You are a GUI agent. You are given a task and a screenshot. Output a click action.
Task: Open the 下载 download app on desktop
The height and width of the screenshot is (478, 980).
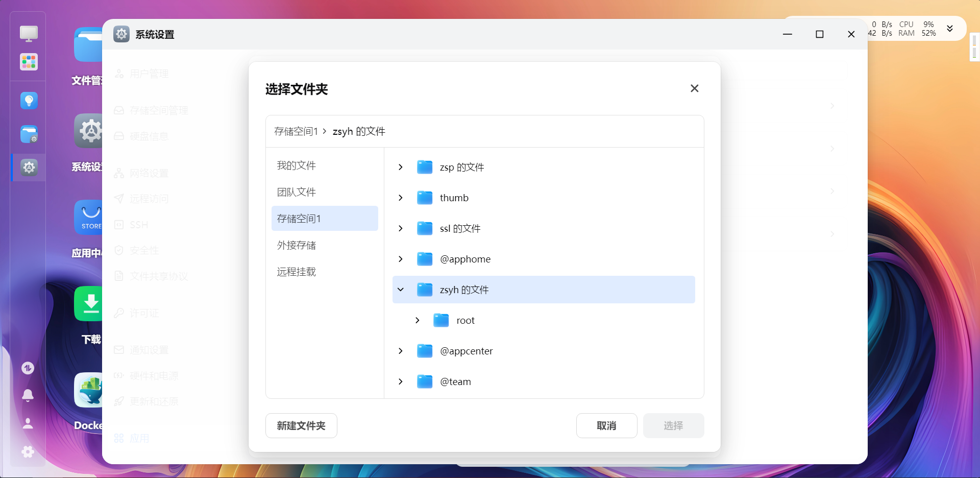click(90, 303)
